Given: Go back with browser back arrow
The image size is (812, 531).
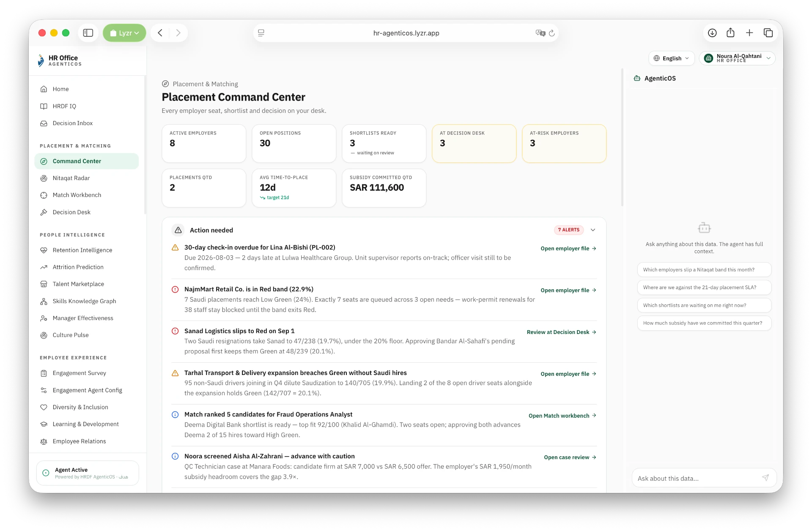Looking at the screenshot, I should point(160,33).
